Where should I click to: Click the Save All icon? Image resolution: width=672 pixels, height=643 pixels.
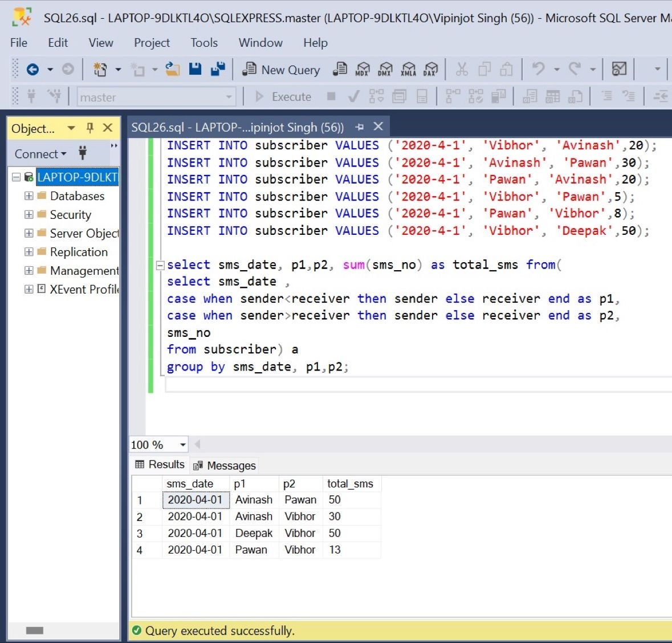pos(217,69)
